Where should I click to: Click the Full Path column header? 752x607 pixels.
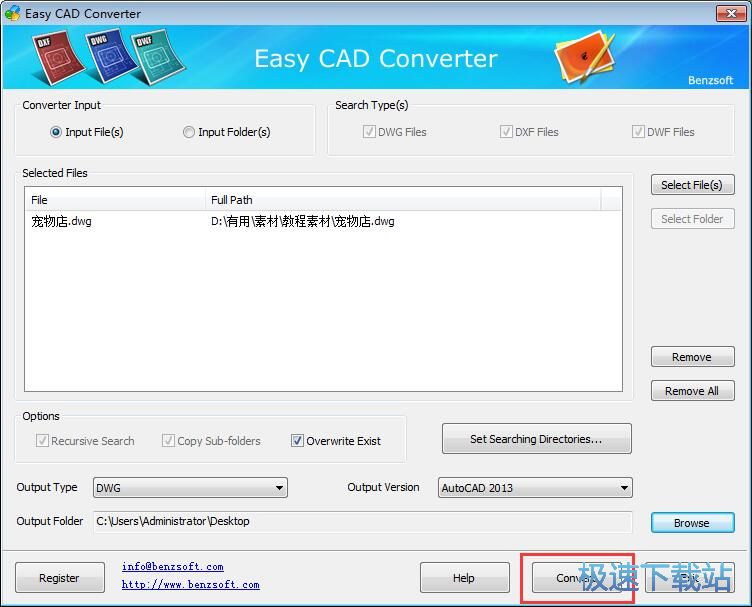point(403,200)
